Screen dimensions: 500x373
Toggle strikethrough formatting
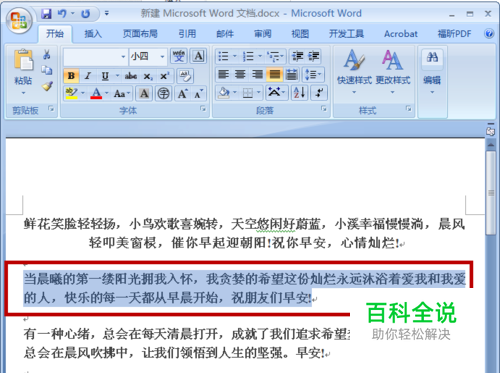(131, 76)
